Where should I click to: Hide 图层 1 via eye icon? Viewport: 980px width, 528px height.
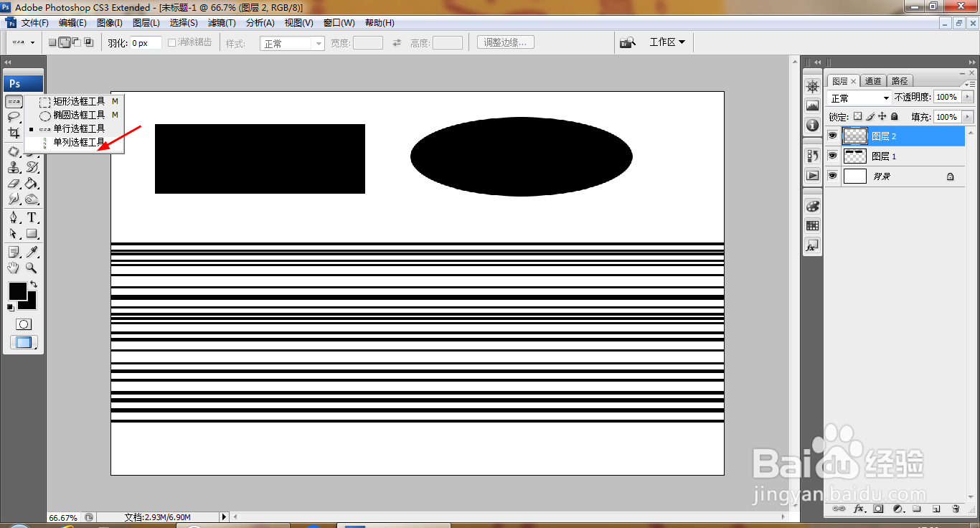point(833,156)
